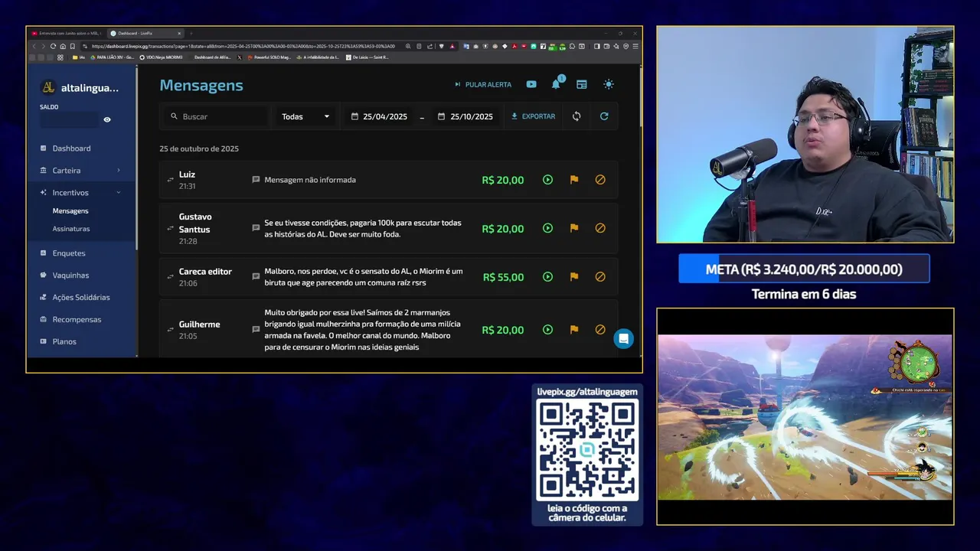Replay alert for Careca editor message
Viewport: 980px width, 551px height.
tap(547, 277)
